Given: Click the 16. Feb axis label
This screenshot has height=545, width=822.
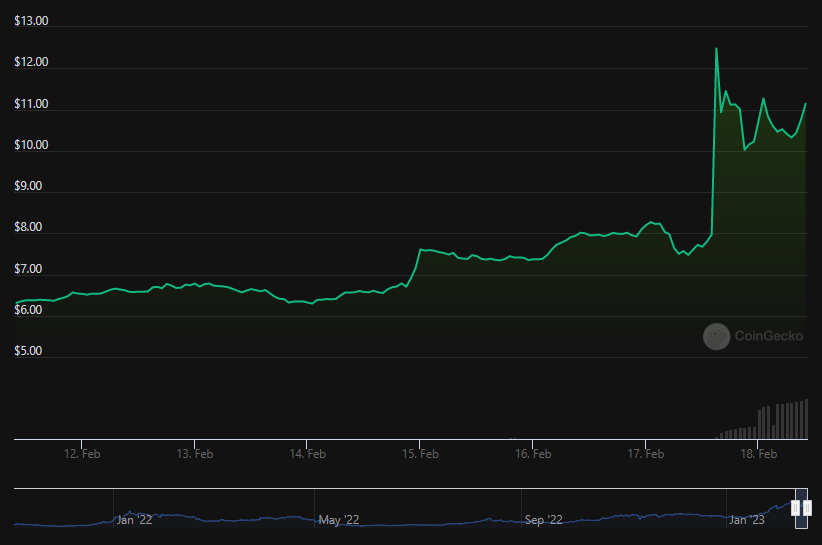Looking at the screenshot, I should (x=534, y=454).
